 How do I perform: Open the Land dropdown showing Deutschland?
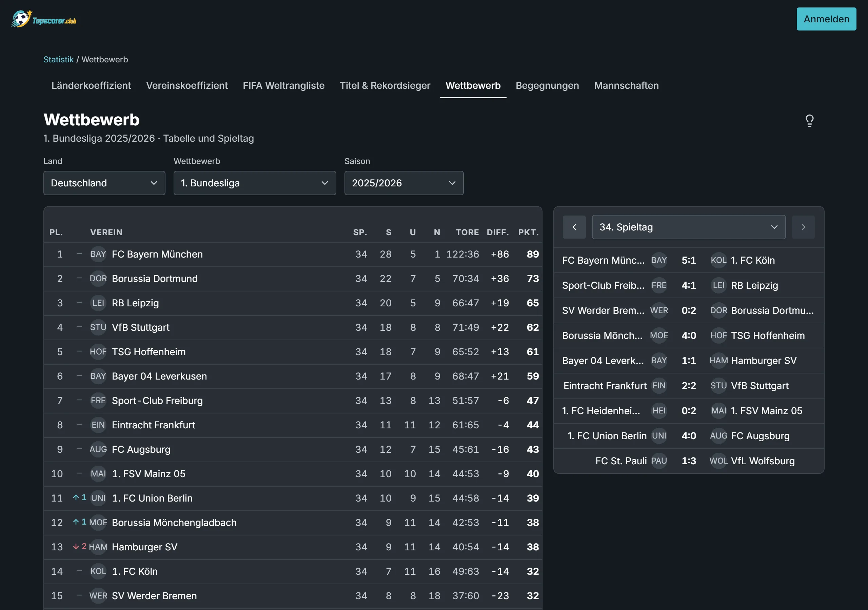point(104,183)
